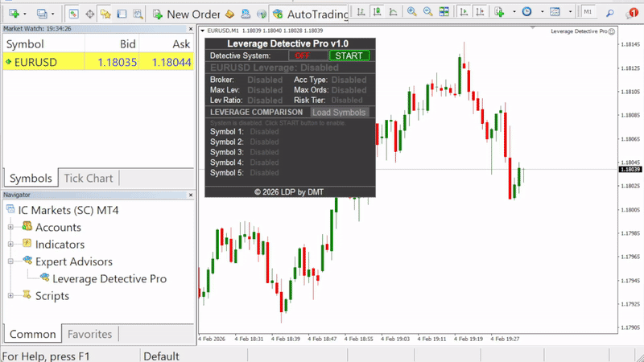Expand the Indicators tree node

click(10, 245)
